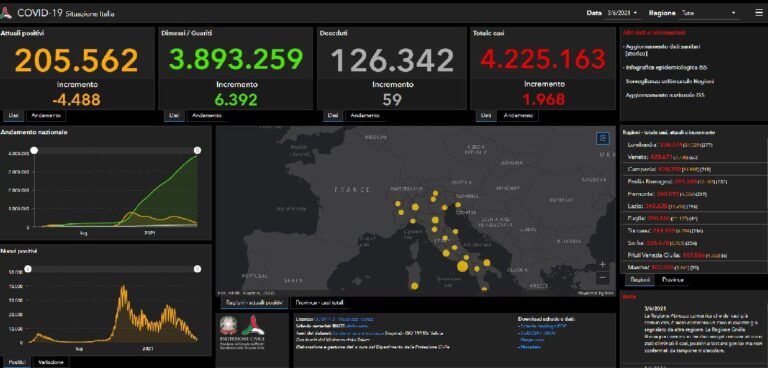Click the Sardinia yellow map marker
This screenshot has width=768, height=368.
tap(415, 286)
